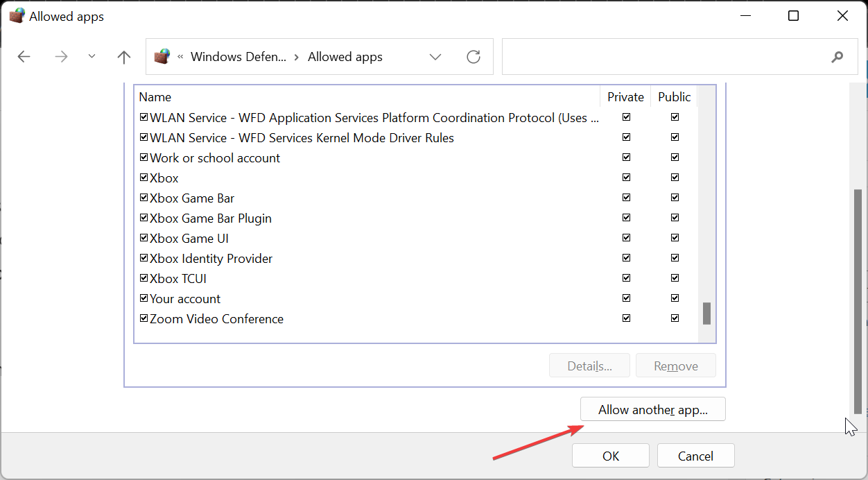868x480 pixels.
Task: Uncheck Zoom Video Conference checkbox
Action: coord(144,319)
